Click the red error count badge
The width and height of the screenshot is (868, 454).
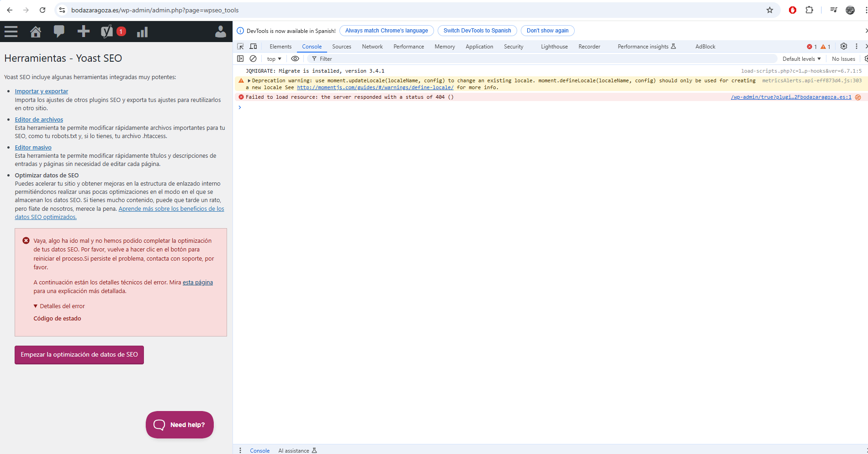[x=812, y=47]
